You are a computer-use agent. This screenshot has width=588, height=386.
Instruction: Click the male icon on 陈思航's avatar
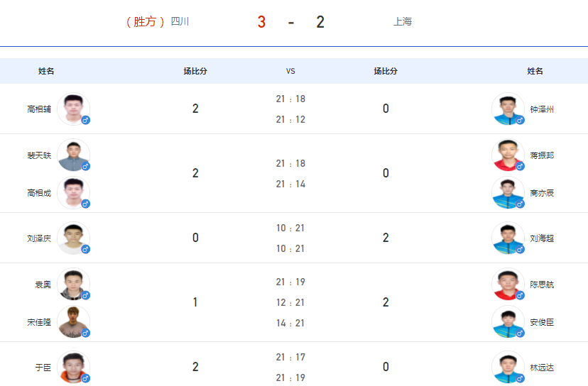click(x=520, y=295)
